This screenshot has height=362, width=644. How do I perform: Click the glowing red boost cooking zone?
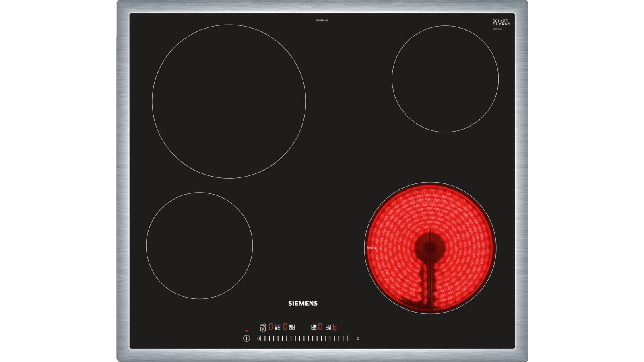click(430, 248)
